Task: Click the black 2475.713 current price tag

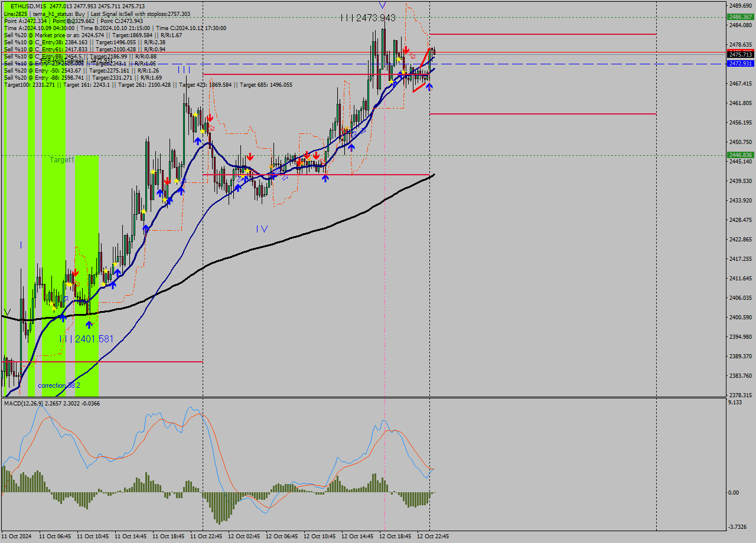Action: pos(741,54)
